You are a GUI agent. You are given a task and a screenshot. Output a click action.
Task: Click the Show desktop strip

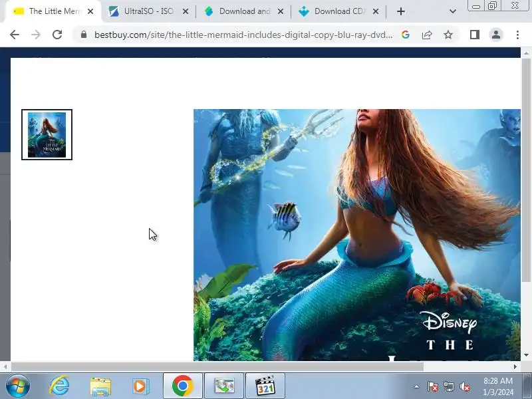pyautogui.click(x=527, y=386)
